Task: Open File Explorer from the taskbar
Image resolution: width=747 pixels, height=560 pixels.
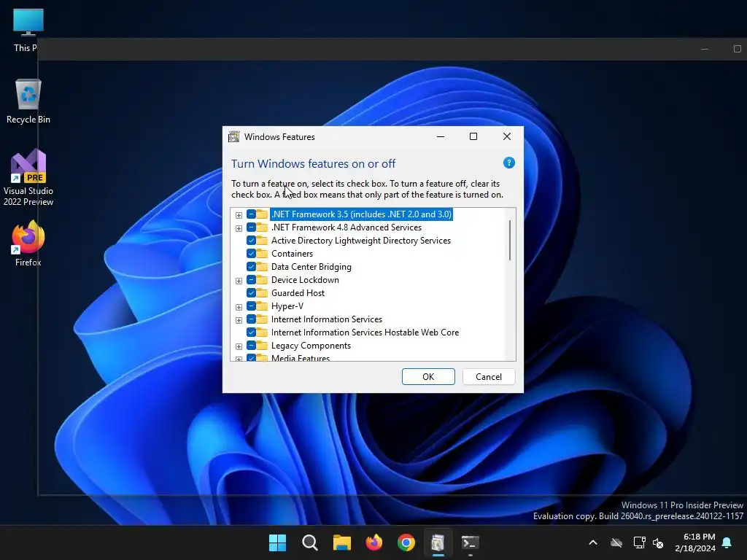Action: pyautogui.click(x=341, y=542)
